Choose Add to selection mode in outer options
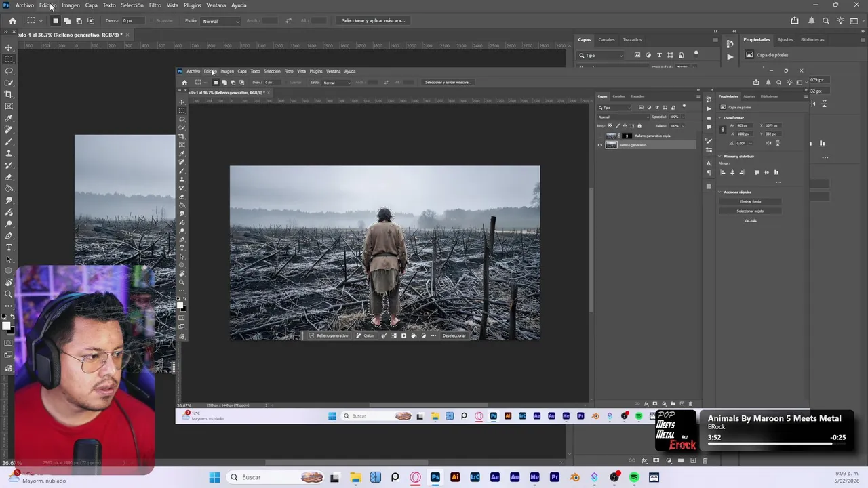The image size is (868, 488). [x=66, y=21]
